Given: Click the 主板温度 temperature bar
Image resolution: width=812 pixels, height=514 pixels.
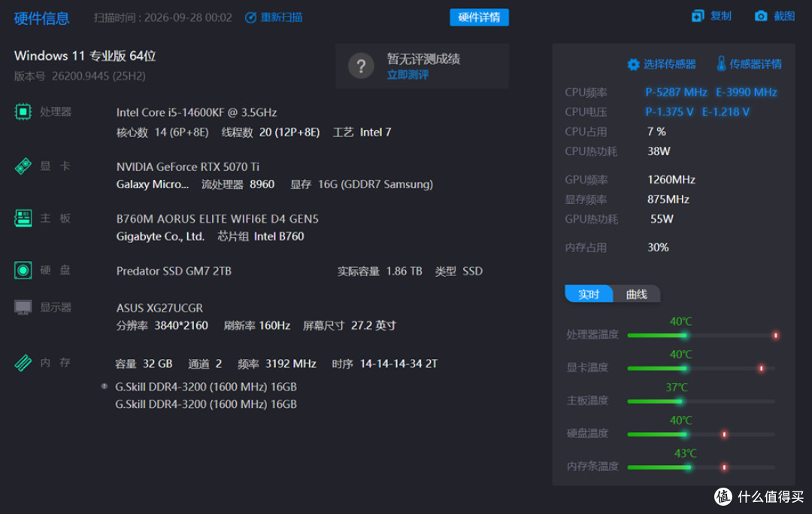Looking at the screenshot, I should tap(702, 401).
